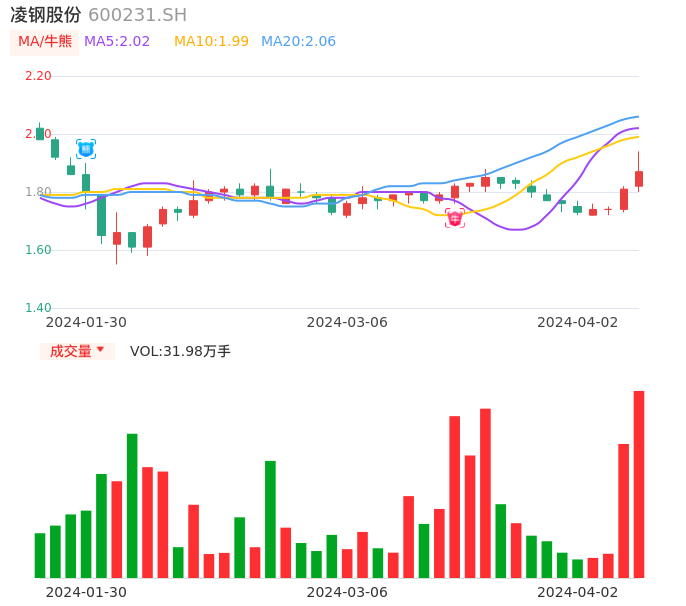This screenshot has width=686, height=606.
Task: Click the 1.80 price axis label
Action: point(38,192)
